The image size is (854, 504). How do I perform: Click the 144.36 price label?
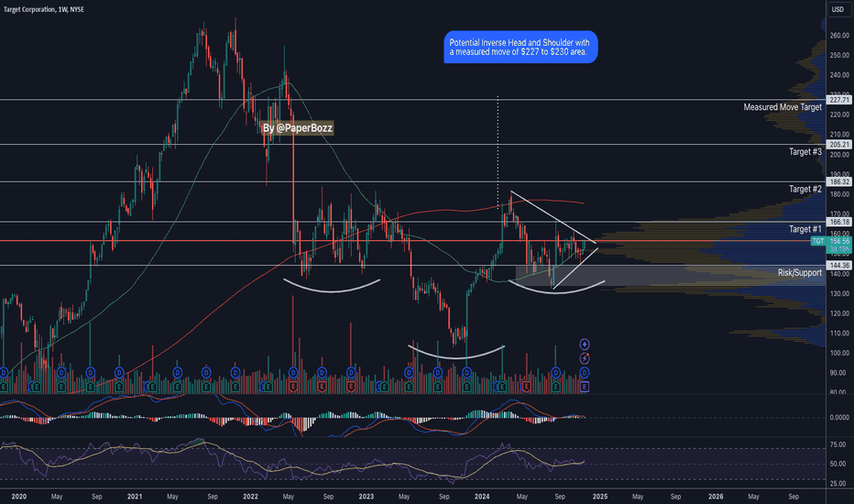point(838,266)
